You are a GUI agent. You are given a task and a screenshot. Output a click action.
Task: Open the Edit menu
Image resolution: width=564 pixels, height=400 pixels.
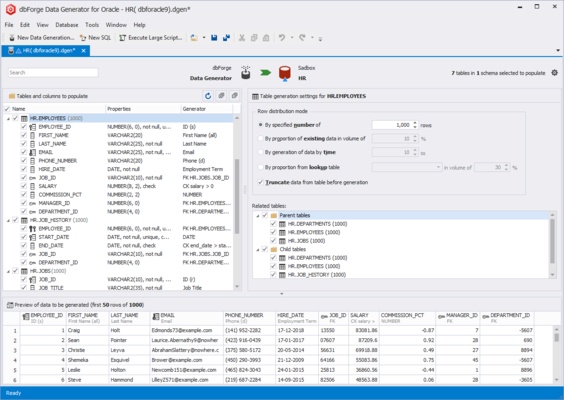[25, 25]
